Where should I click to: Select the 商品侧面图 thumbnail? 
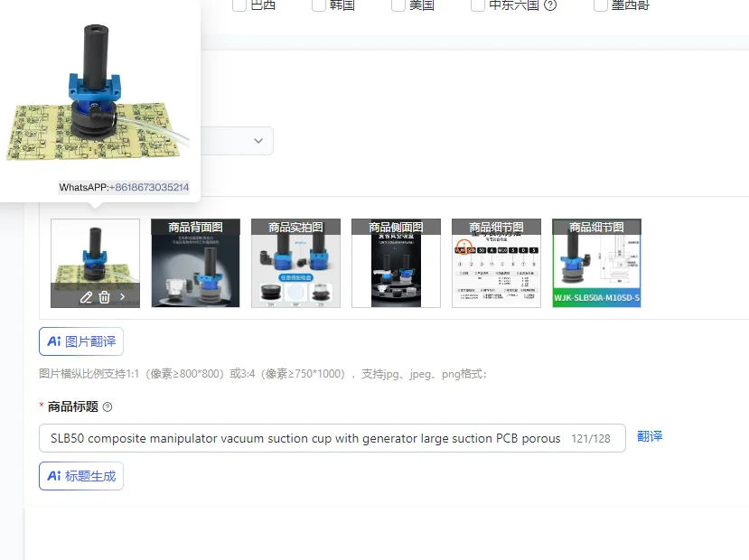(x=396, y=263)
